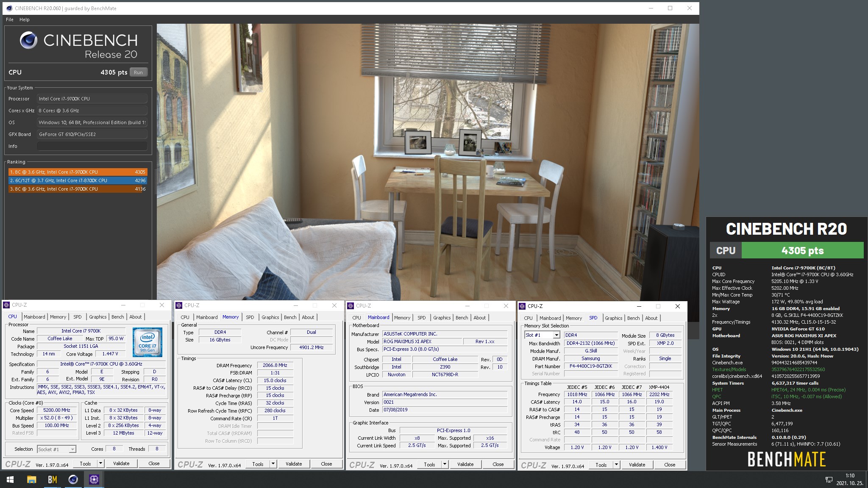Click the CAS# Latency 15.0 clocks value
This screenshot has width=868, height=488.
pos(275,380)
